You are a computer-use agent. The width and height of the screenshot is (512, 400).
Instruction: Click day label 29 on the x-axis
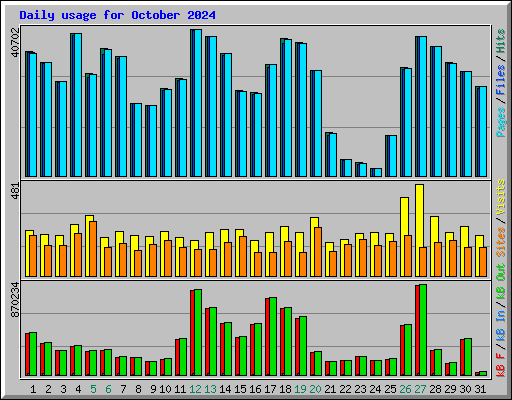point(450,389)
